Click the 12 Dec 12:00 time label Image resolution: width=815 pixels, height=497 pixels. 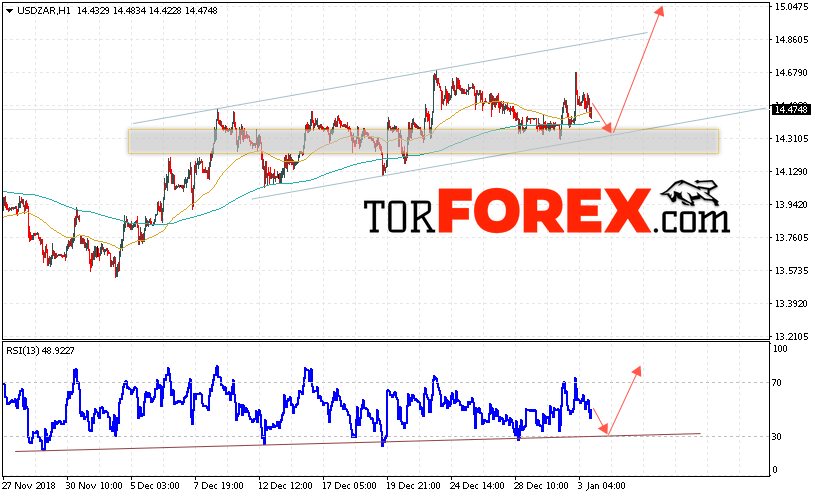(x=285, y=486)
